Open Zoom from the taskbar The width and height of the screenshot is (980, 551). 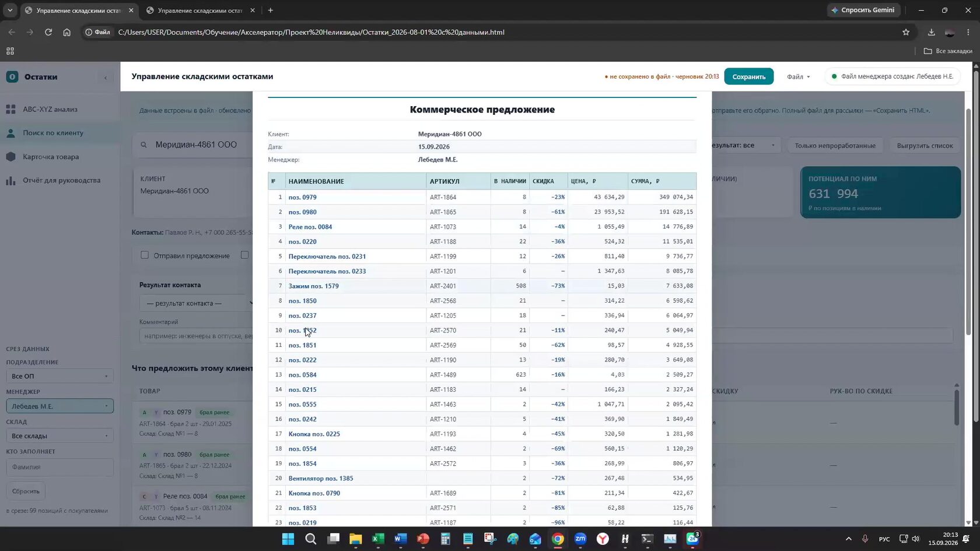coord(580,539)
